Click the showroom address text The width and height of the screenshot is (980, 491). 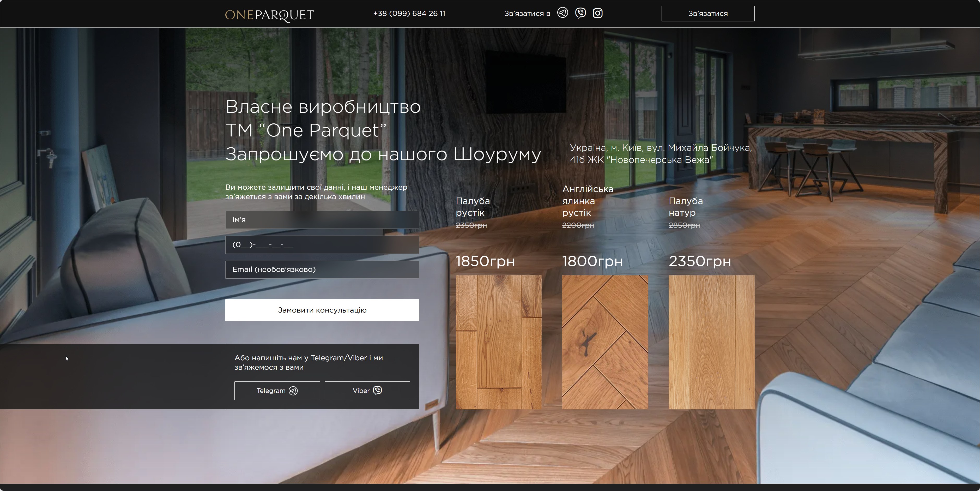[661, 154]
